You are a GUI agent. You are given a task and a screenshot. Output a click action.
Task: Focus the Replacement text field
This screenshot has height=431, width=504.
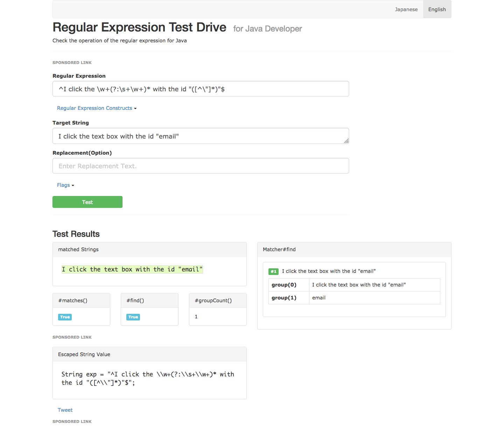[201, 166]
